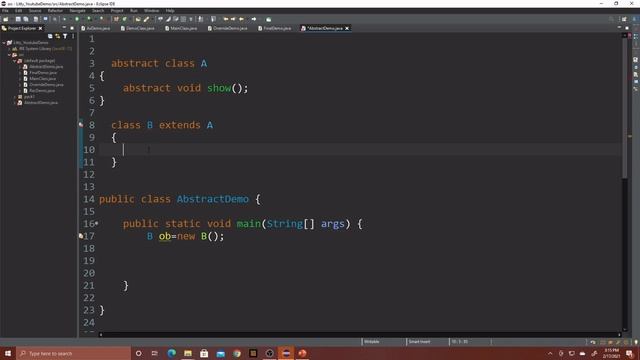Collapse the src folder node

tap(9, 55)
